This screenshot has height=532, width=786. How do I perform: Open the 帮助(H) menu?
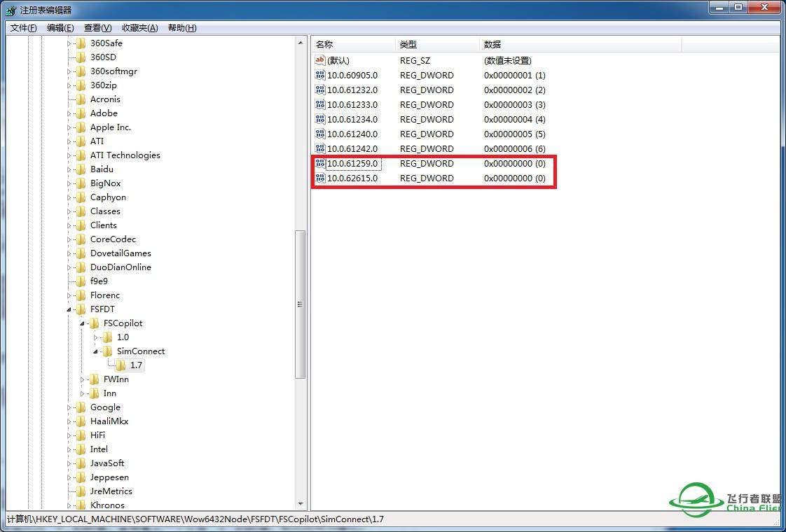pos(182,28)
